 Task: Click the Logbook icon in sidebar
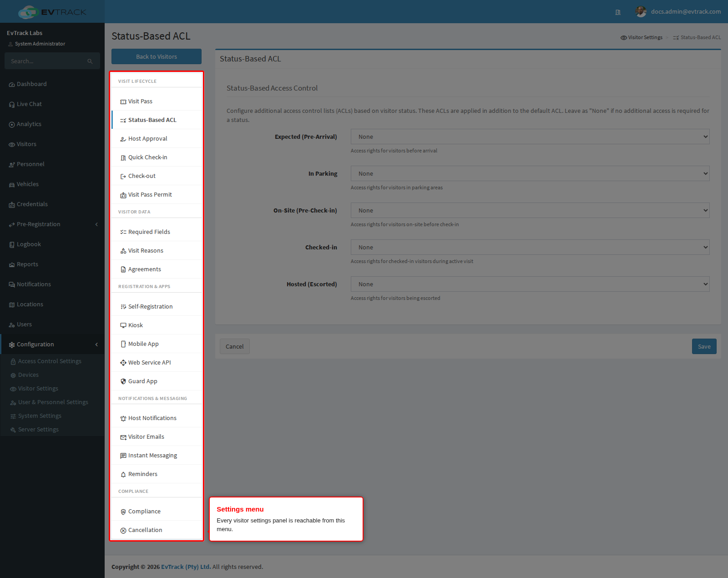12,245
